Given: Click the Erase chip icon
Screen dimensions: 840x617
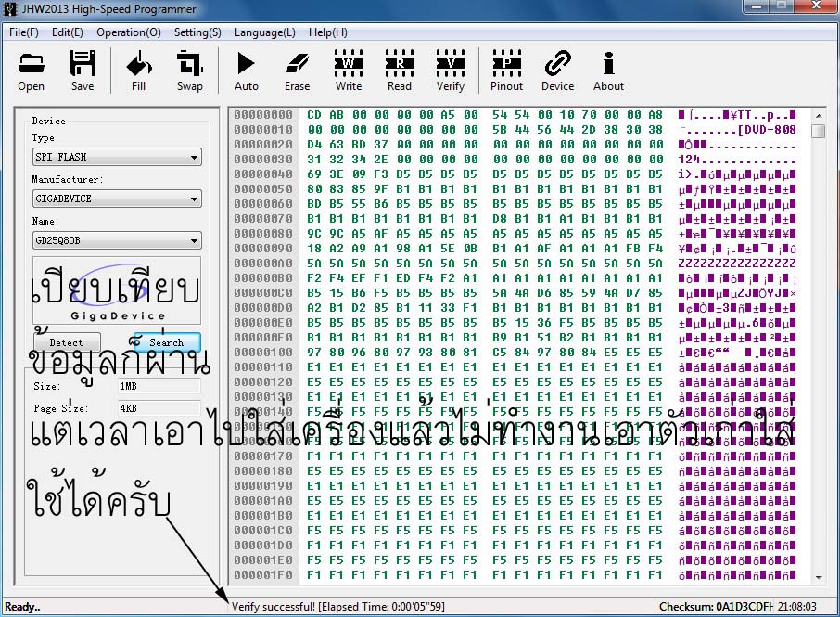Looking at the screenshot, I should coord(297,71).
